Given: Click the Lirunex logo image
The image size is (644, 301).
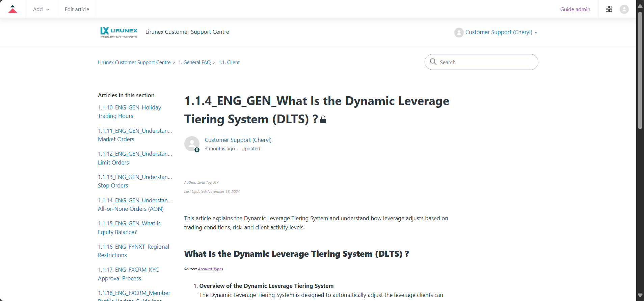Looking at the screenshot, I should pyautogui.click(x=119, y=32).
